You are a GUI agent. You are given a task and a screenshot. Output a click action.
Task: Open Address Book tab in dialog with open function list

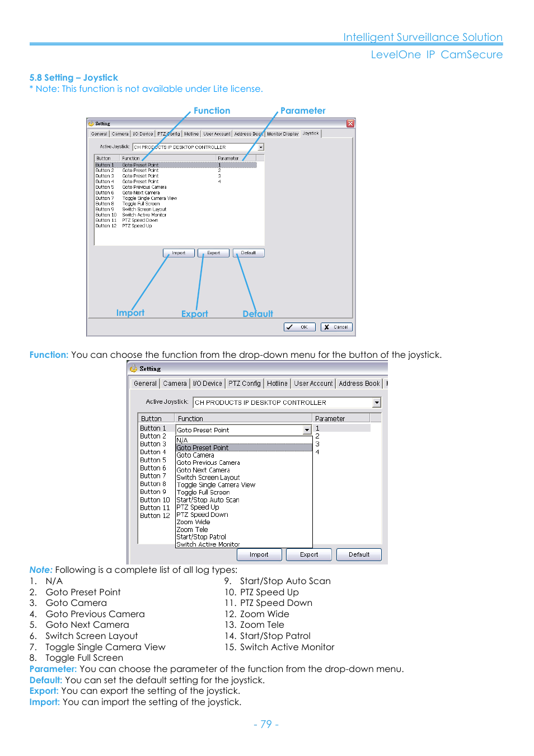click(359, 384)
